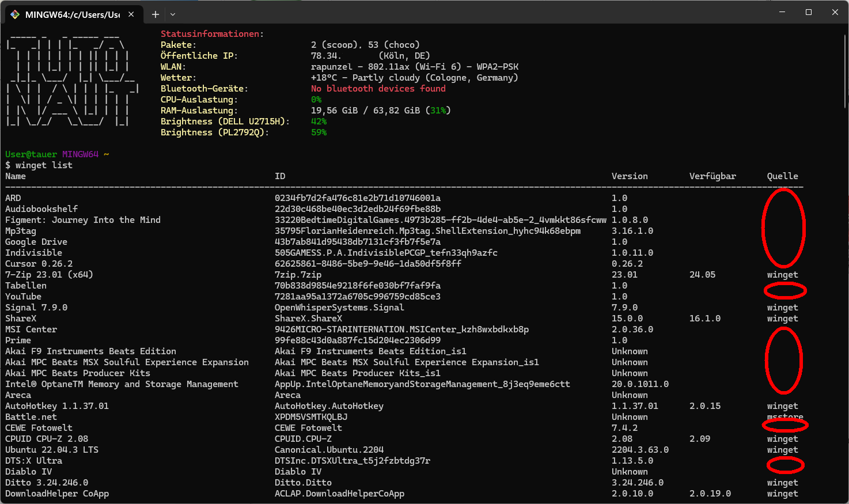Click the 'Quelle' column header

coord(782,176)
